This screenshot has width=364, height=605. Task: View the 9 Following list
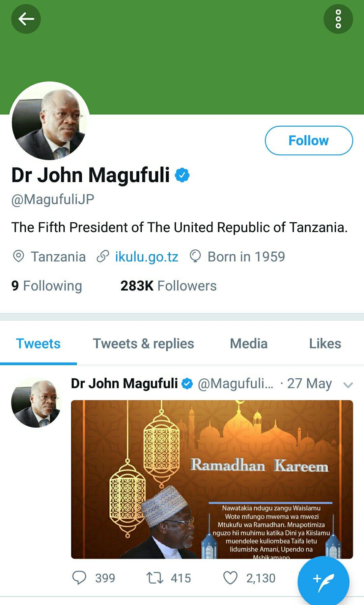47,286
